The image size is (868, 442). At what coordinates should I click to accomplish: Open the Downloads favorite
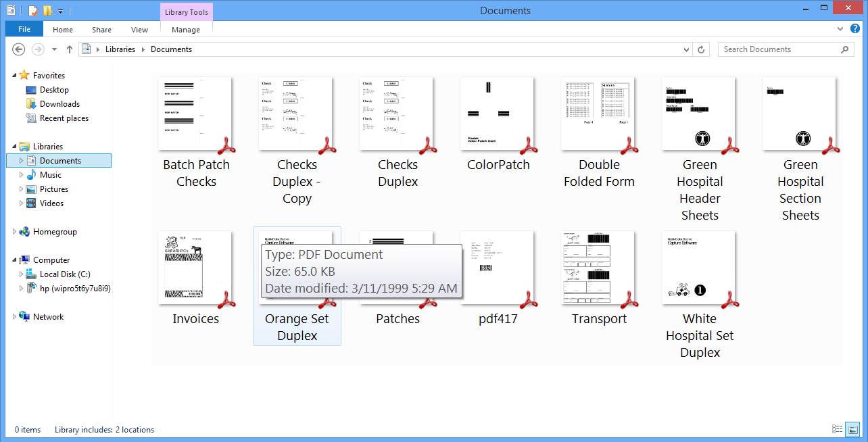[59, 103]
